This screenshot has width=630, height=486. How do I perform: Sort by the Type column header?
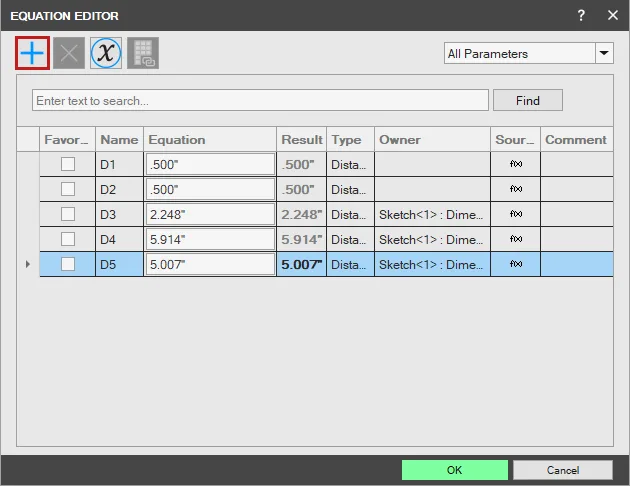point(350,139)
